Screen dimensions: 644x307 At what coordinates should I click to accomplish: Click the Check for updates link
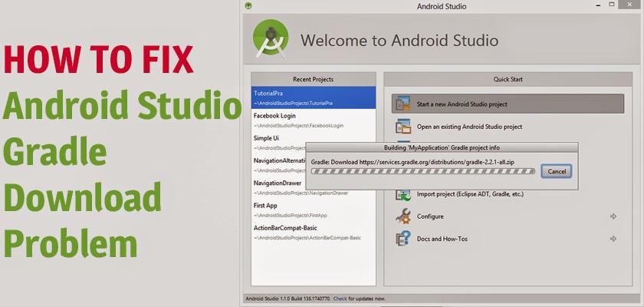pyautogui.click(x=340, y=299)
